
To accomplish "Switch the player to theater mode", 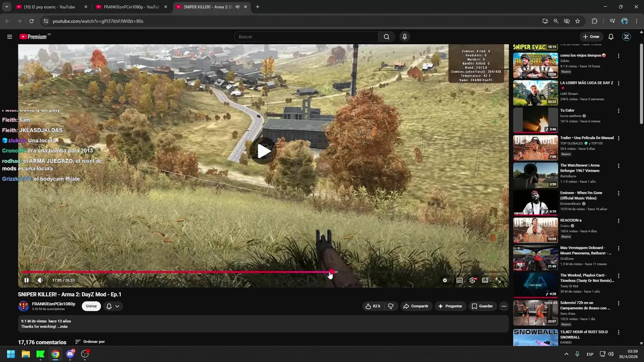I will [485, 281].
